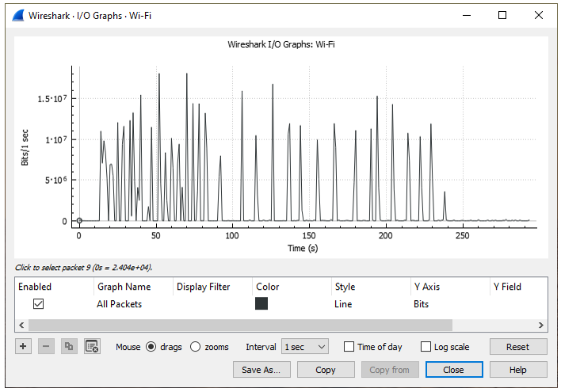Click the Line style cell

[343, 304]
